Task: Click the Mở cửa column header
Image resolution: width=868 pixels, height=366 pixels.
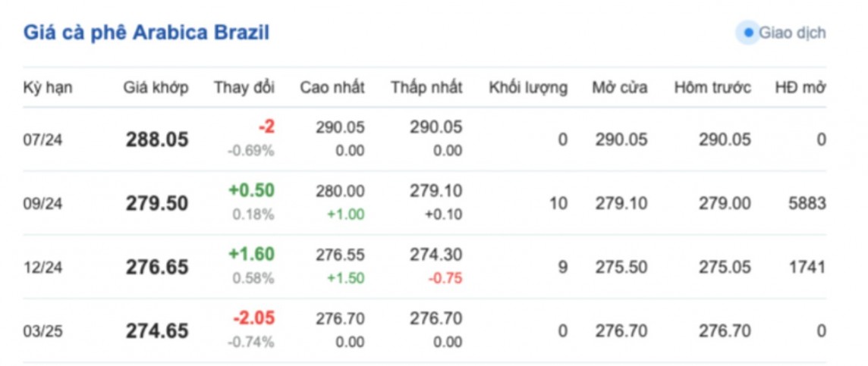Action: (x=619, y=87)
